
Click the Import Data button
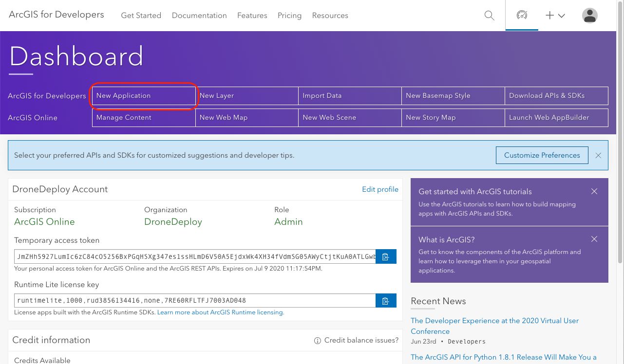350,96
